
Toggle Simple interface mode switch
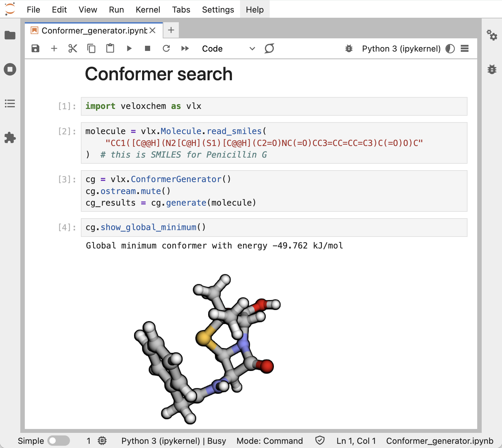[58, 441]
